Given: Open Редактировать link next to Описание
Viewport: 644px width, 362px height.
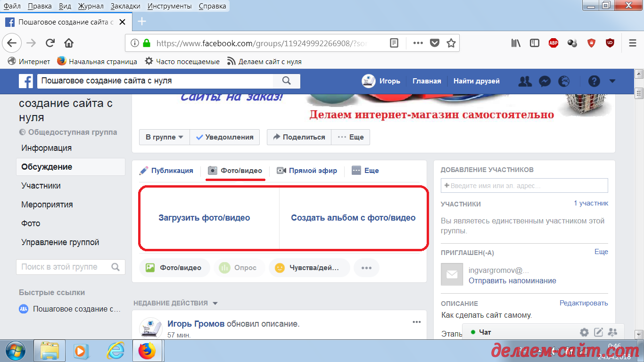Looking at the screenshot, I should pyautogui.click(x=584, y=303).
